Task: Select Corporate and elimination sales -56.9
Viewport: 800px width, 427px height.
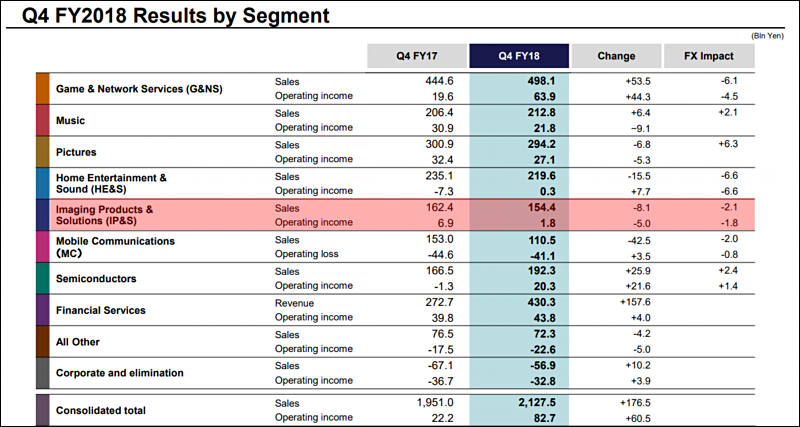Action: point(541,366)
